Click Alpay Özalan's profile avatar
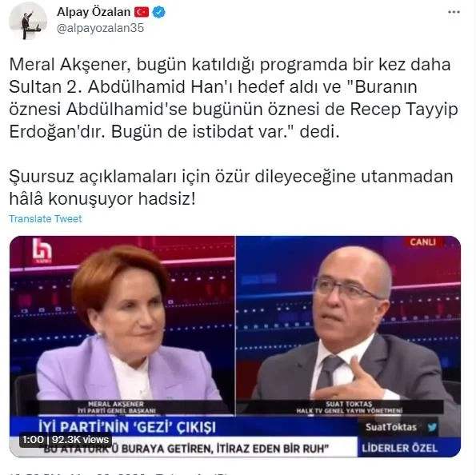 click(28, 21)
